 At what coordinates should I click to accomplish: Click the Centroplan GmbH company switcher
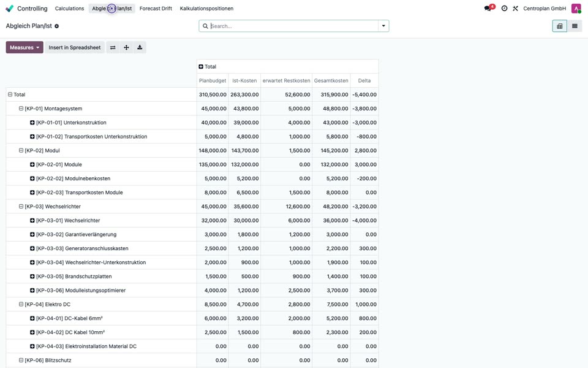(x=545, y=8)
